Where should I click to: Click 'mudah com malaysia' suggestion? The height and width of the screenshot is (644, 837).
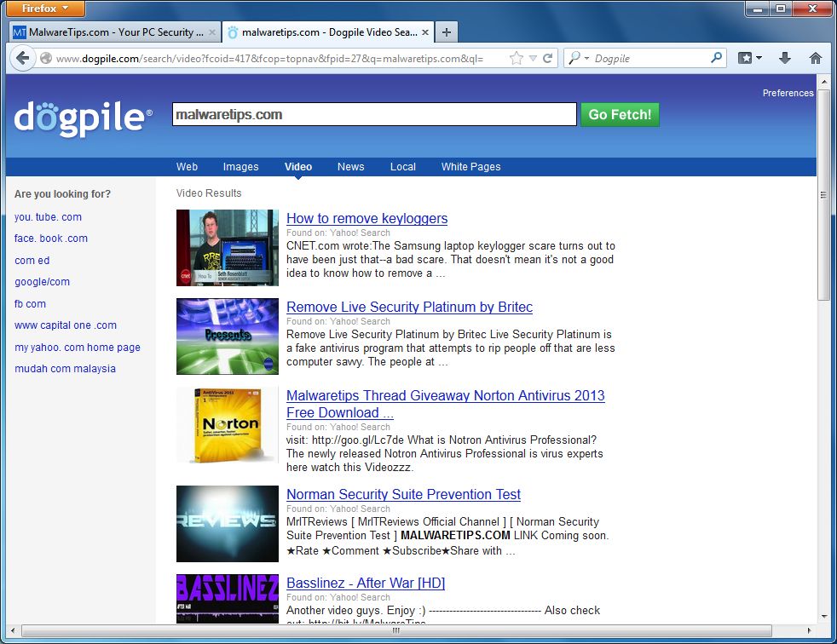[65, 369]
